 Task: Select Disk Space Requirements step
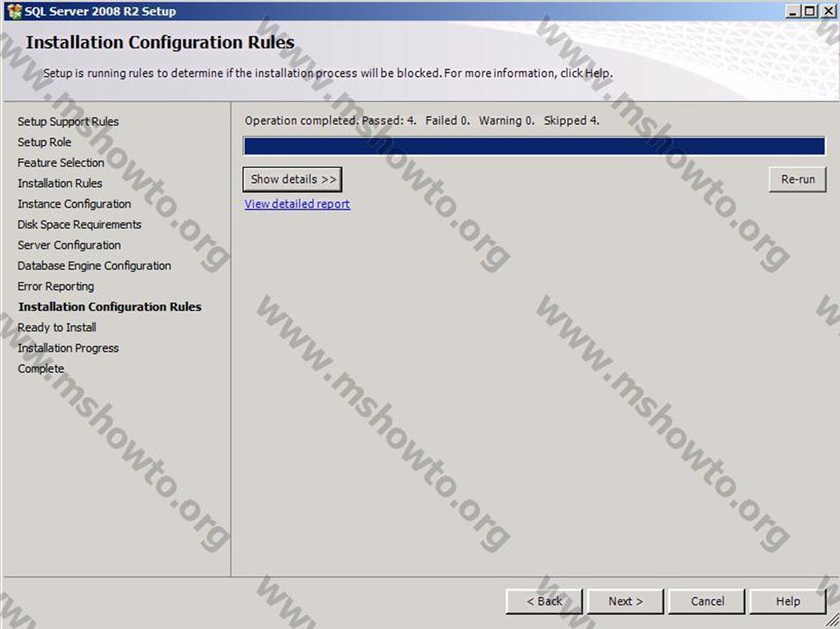coord(79,224)
